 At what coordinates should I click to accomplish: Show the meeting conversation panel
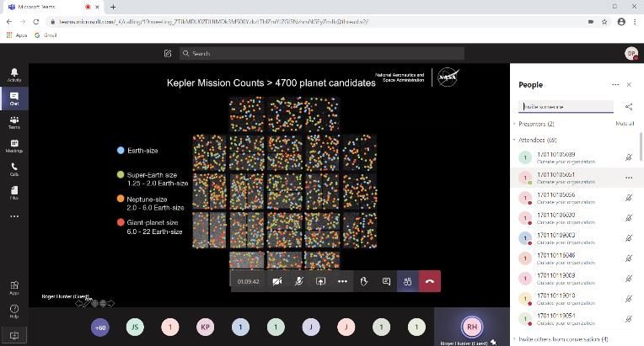coord(386,281)
